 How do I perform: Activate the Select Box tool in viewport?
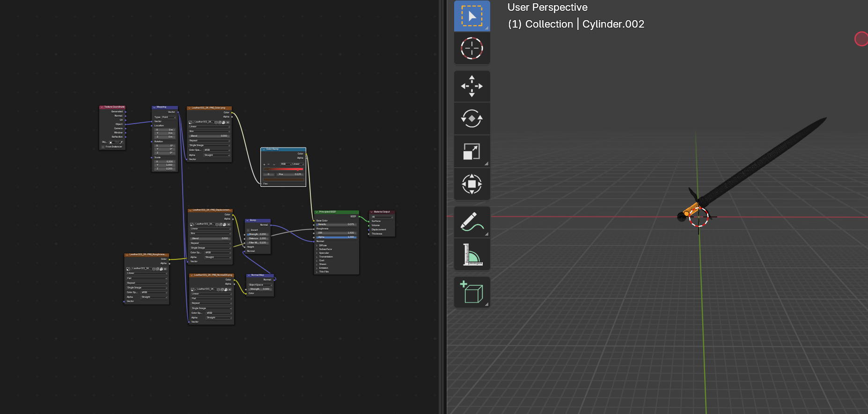(472, 16)
